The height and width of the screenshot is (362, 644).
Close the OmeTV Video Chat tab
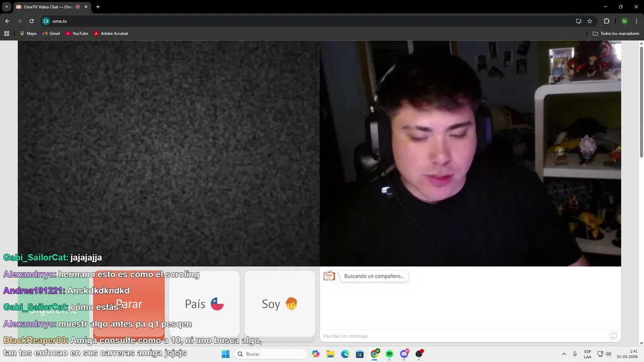click(86, 7)
